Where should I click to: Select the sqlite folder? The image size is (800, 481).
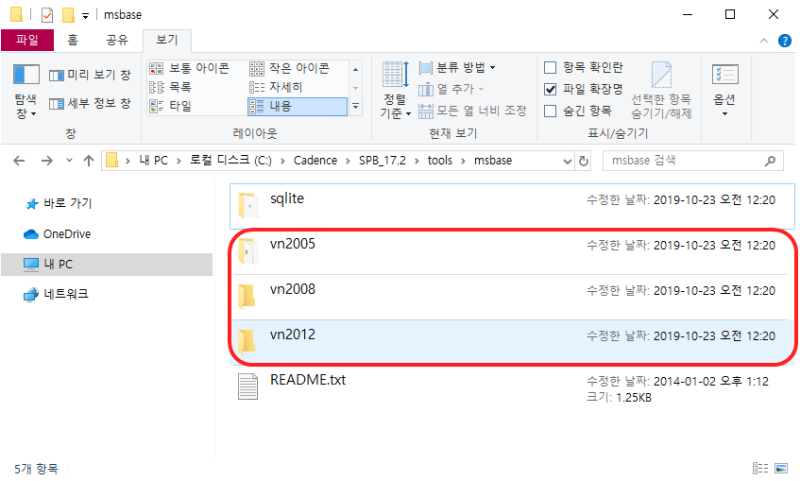(512, 207)
